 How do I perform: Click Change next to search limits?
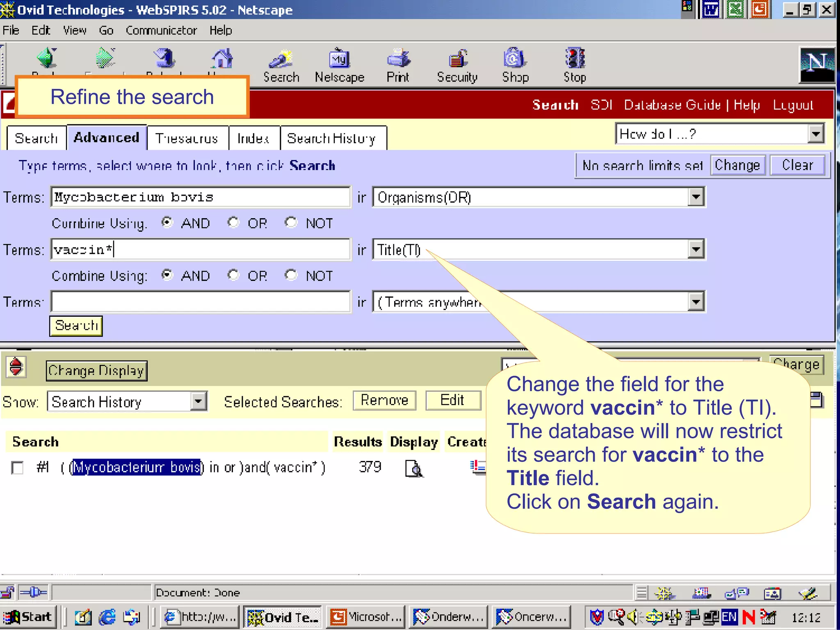[737, 165]
